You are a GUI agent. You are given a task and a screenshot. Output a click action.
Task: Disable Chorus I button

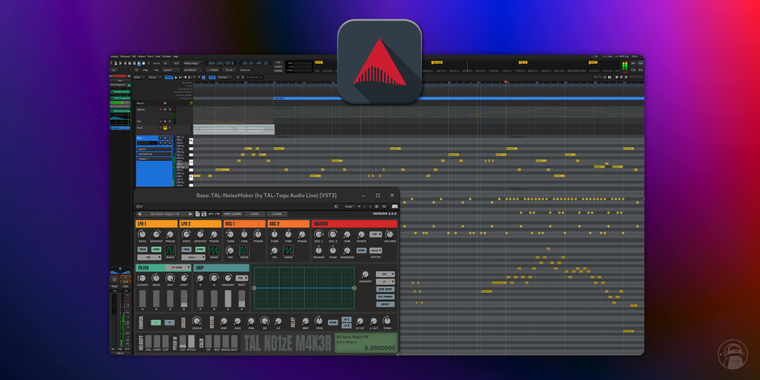coord(156,322)
